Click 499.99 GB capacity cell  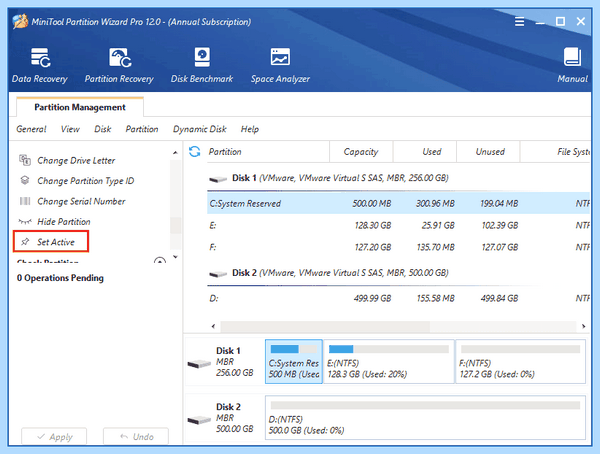[372, 298]
